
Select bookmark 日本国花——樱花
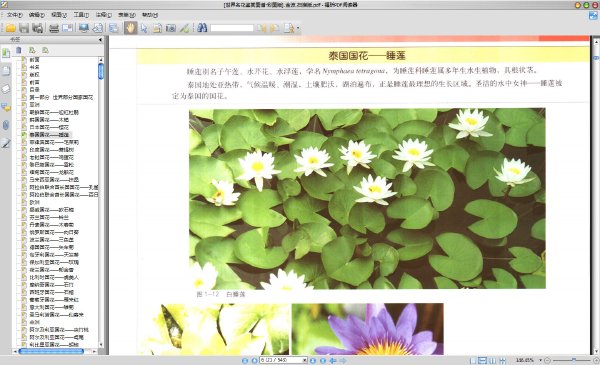pos(49,127)
